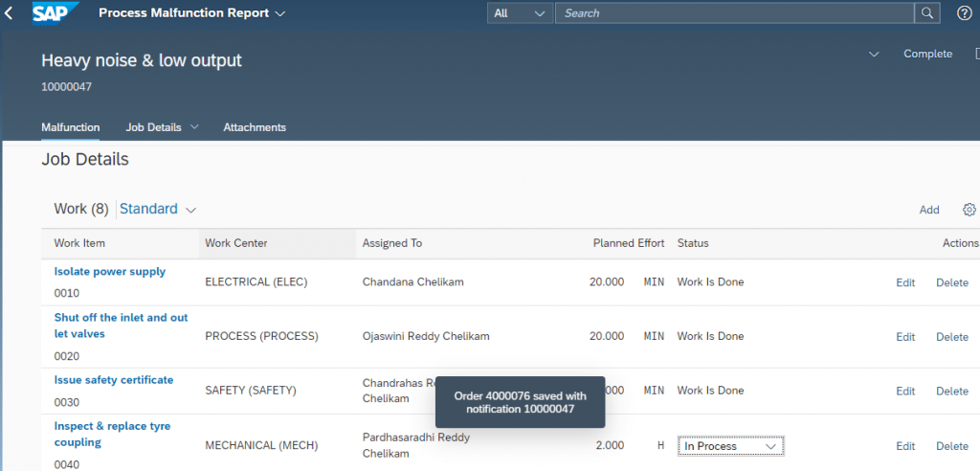Click the SAP logo
Image resolution: width=980 pixels, height=471 pixels.
[56, 13]
